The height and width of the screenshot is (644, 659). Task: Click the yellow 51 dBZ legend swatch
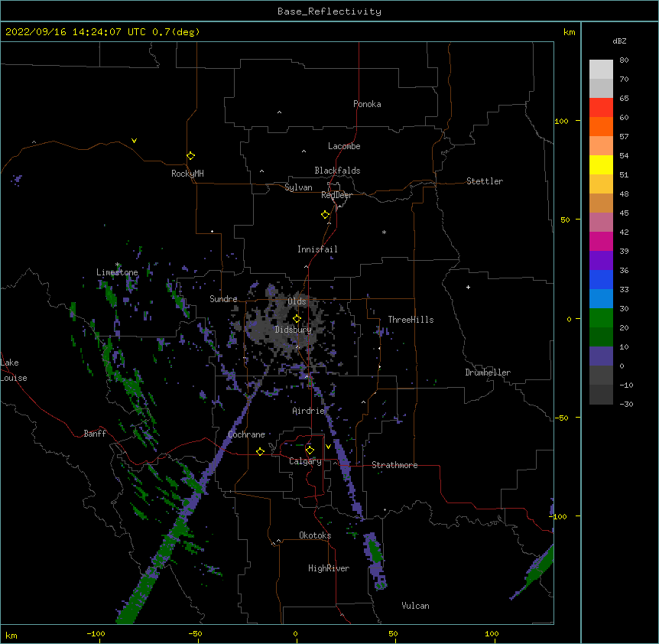pyautogui.click(x=601, y=164)
